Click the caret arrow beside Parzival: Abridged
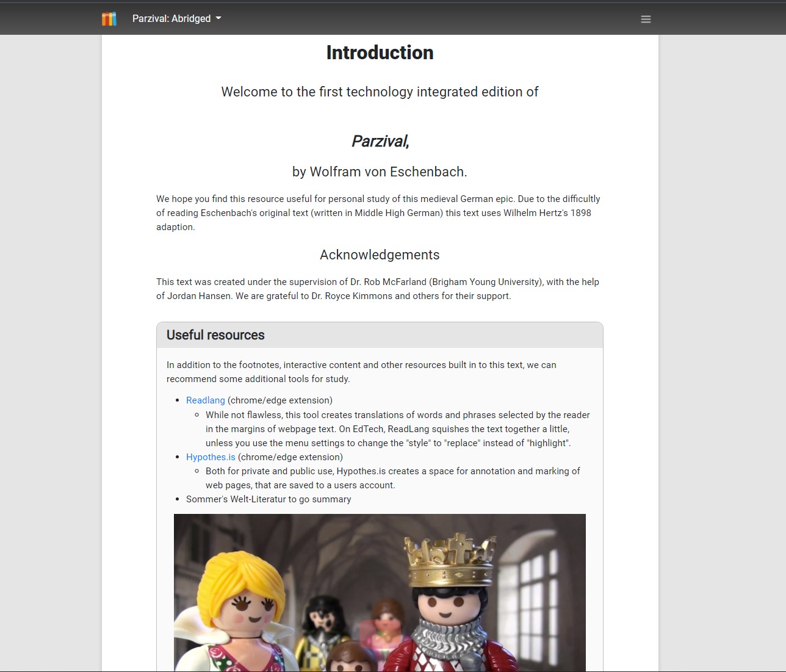The image size is (786, 672). pos(218,18)
